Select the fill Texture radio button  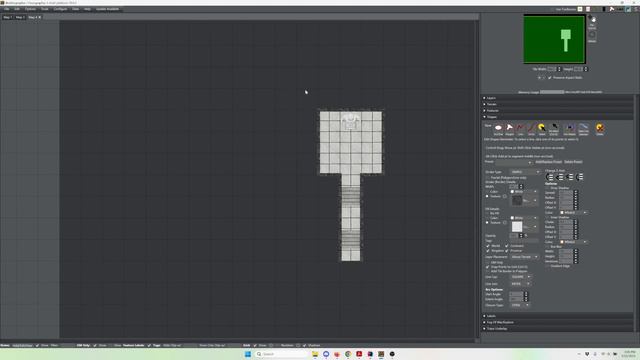pos(487,223)
